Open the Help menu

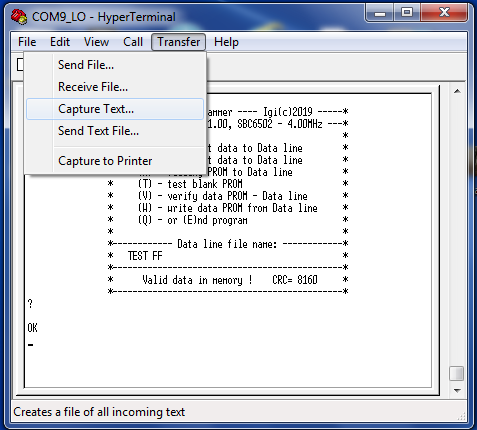click(226, 42)
